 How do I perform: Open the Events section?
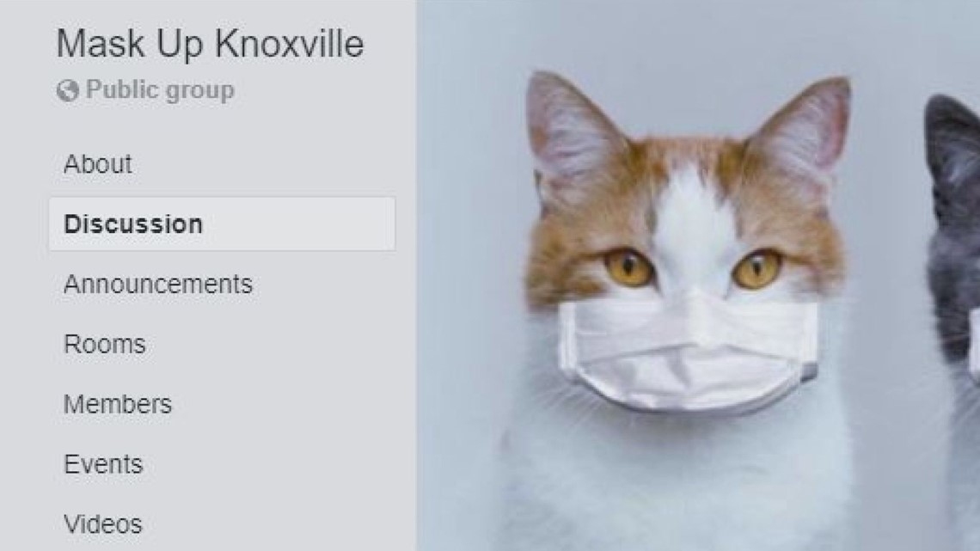pyautogui.click(x=103, y=464)
